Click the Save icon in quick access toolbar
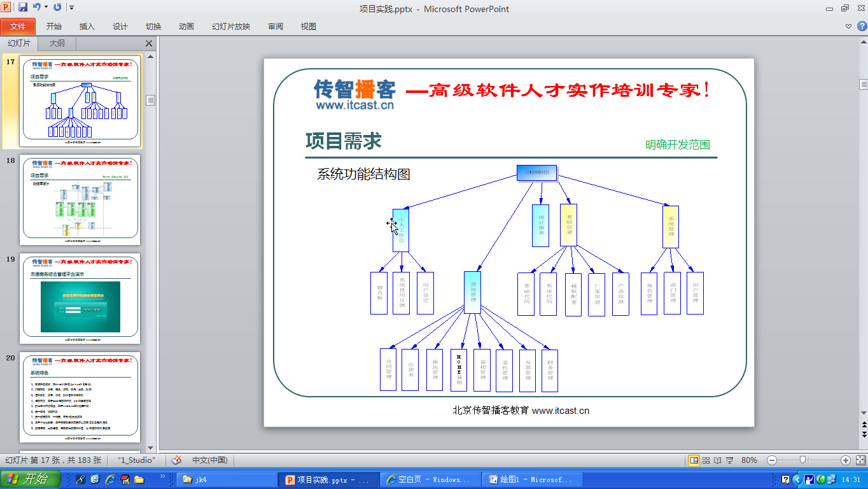The image size is (868, 489). coord(23,7)
